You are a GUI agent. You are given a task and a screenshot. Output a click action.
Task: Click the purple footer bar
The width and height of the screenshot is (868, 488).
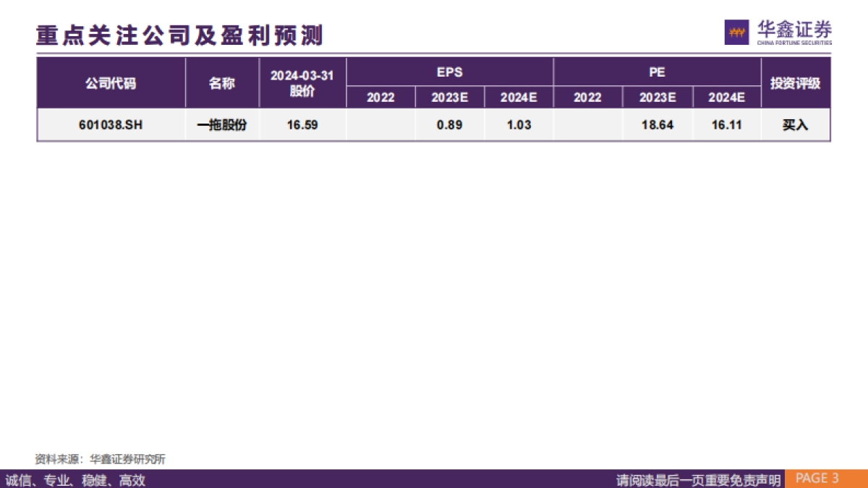coord(289,478)
